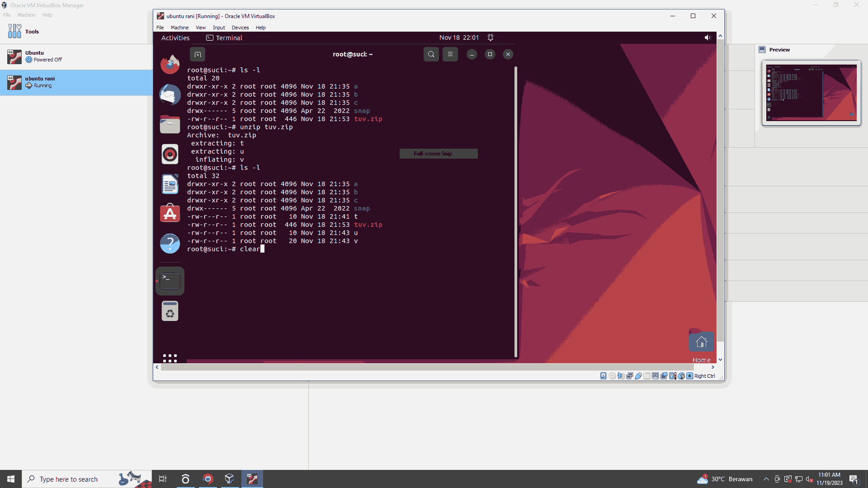The image size is (868, 488).
Task: Click the VM window horizontal scrollbar
Action: (x=427, y=367)
